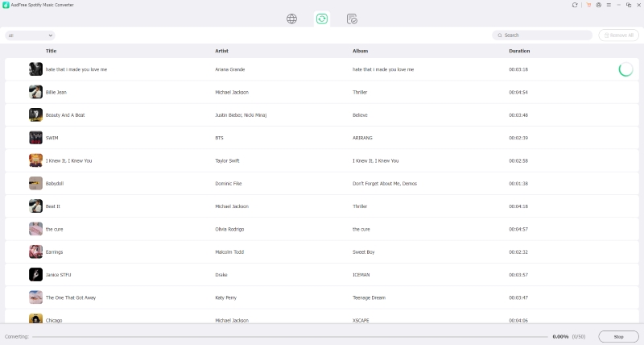
Task: Stop the conversion with Stop button
Action: click(x=618, y=337)
